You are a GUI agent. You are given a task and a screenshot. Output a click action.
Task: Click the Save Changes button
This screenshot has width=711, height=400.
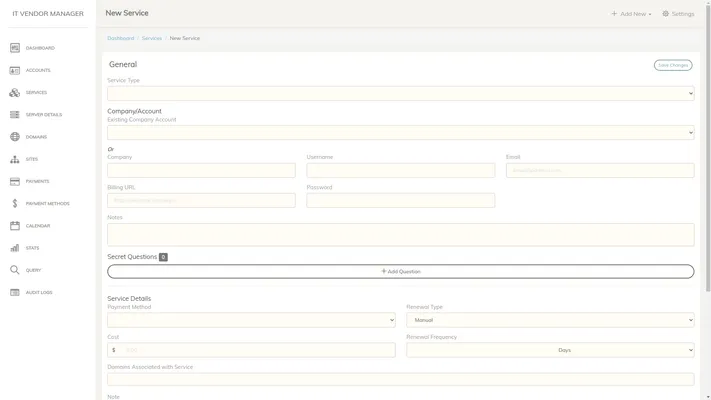coord(672,65)
